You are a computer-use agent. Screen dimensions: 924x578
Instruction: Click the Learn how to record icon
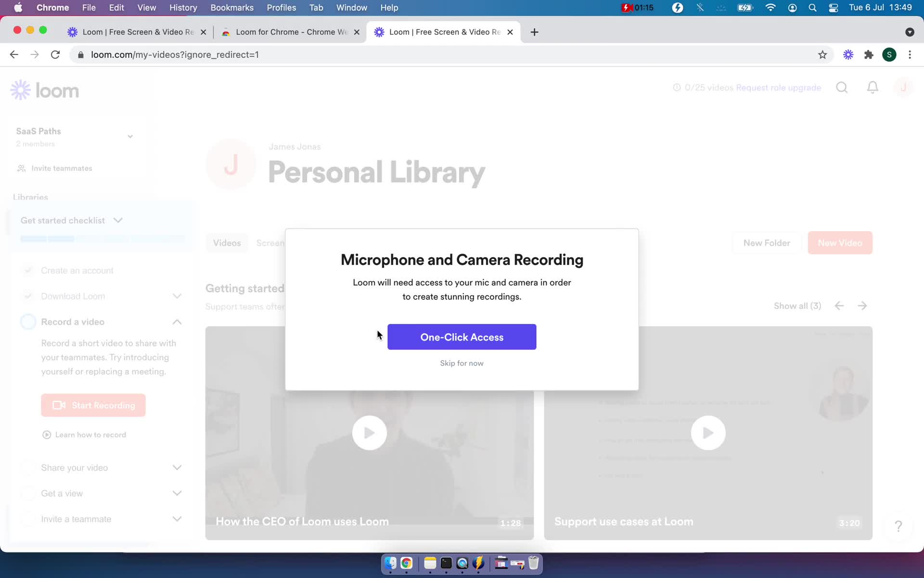[47, 435]
